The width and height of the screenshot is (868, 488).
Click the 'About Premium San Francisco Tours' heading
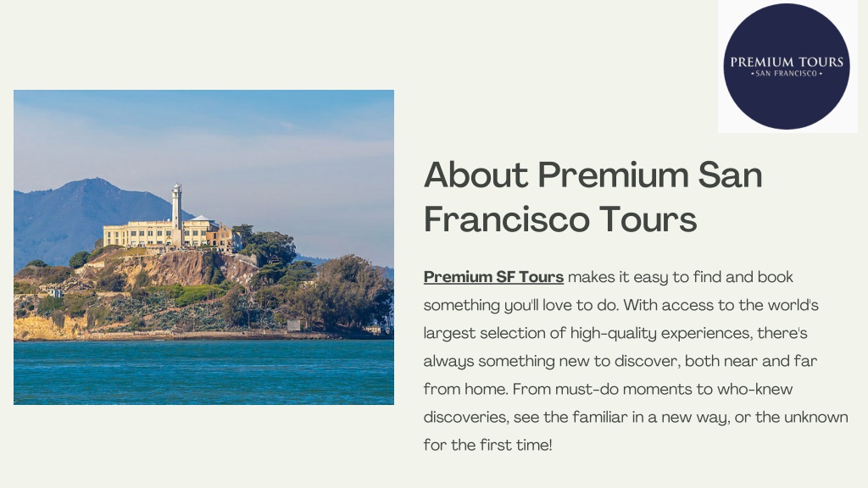click(593, 197)
